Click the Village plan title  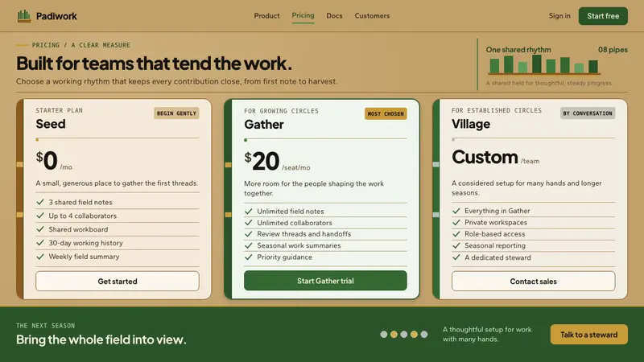click(471, 124)
